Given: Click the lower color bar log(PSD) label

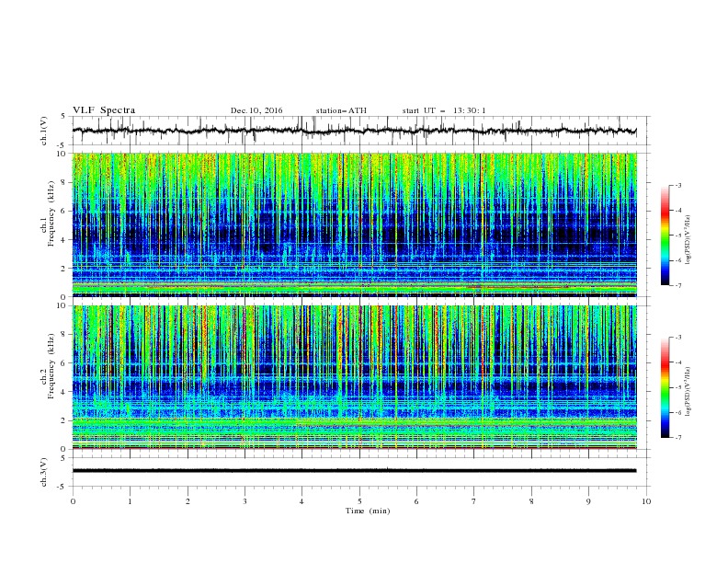Looking at the screenshot, I should (688, 392).
